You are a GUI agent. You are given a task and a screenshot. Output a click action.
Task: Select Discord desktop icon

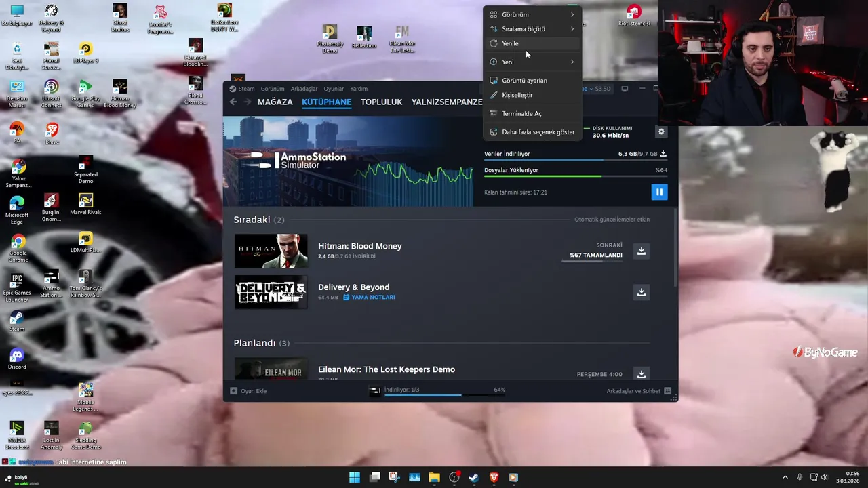click(17, 359)
